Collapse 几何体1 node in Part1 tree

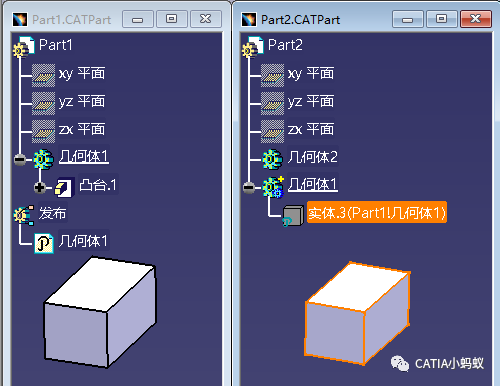tap(20, 160)
